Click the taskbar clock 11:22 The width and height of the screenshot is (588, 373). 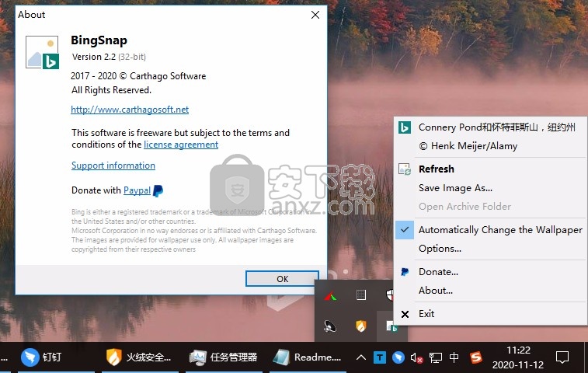click(x=518, y=357)
